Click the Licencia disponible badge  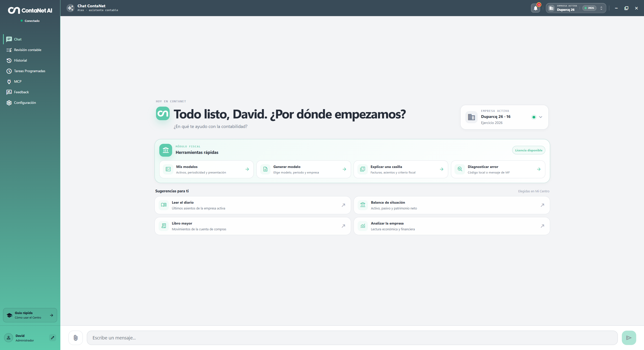click(x=528, y=150)
